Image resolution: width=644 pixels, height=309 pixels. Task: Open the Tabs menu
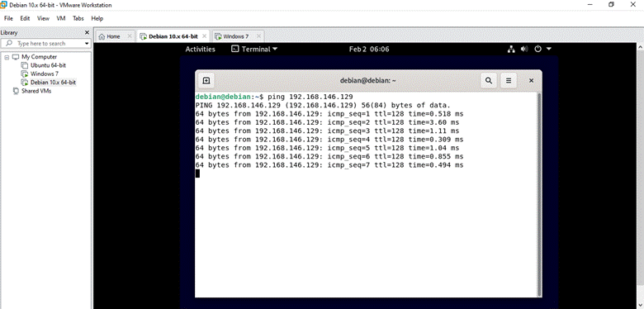[78, 18]
